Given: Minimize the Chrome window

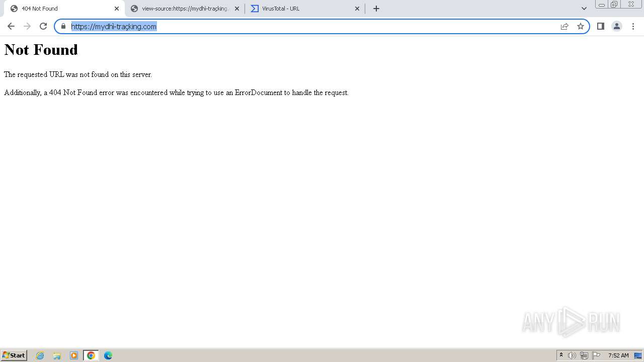Looking at the screenshot, I should tap(602, 5).
